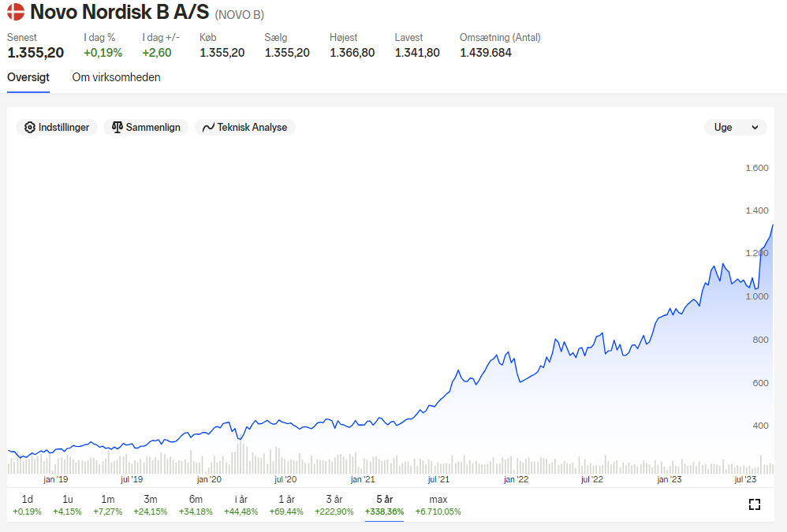Image resolution: width=787 pixels, height=532 pixels.
Task: Show the max price history
Action: [438, 505]
